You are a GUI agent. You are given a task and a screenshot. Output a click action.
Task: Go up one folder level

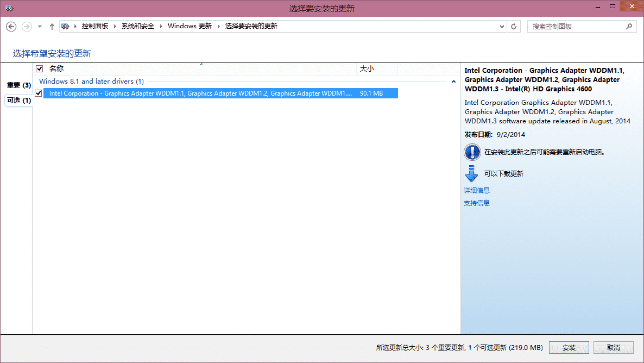coord(52,26)
